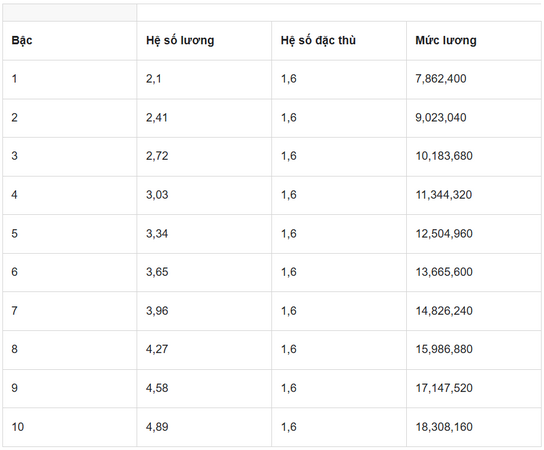Click the Bậc column header
The height and width of the screenshot is (450, 544).
[x=69, y=41]
